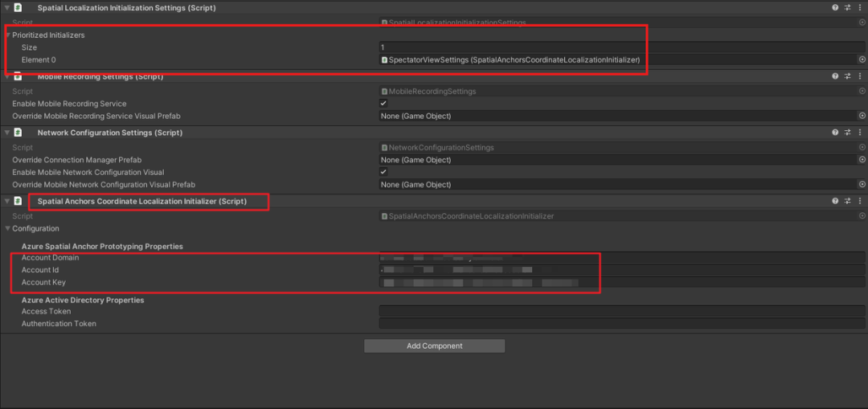Click the Account Key input field
This screenshot has height=409, width=868.
click(622, 282)
